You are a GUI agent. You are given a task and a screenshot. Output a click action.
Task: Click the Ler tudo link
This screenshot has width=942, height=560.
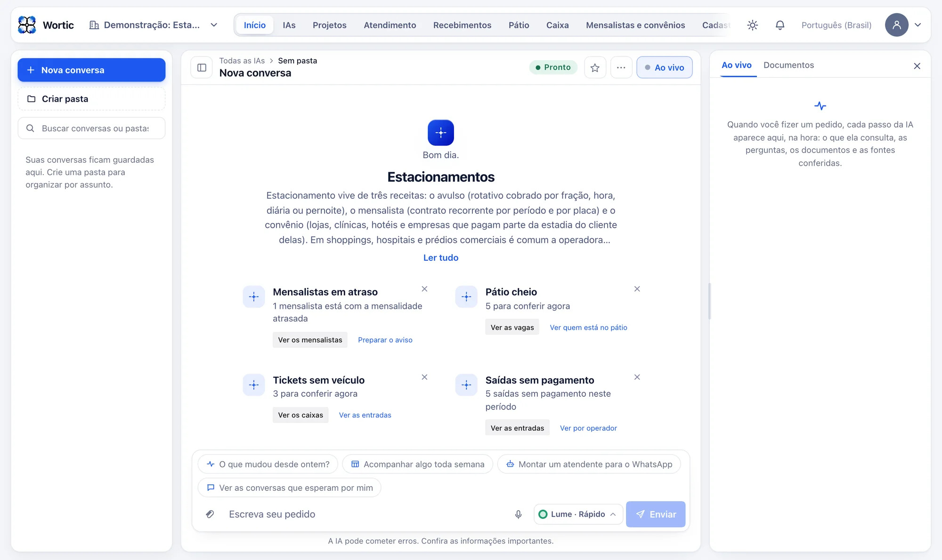(x=441, y=257)
